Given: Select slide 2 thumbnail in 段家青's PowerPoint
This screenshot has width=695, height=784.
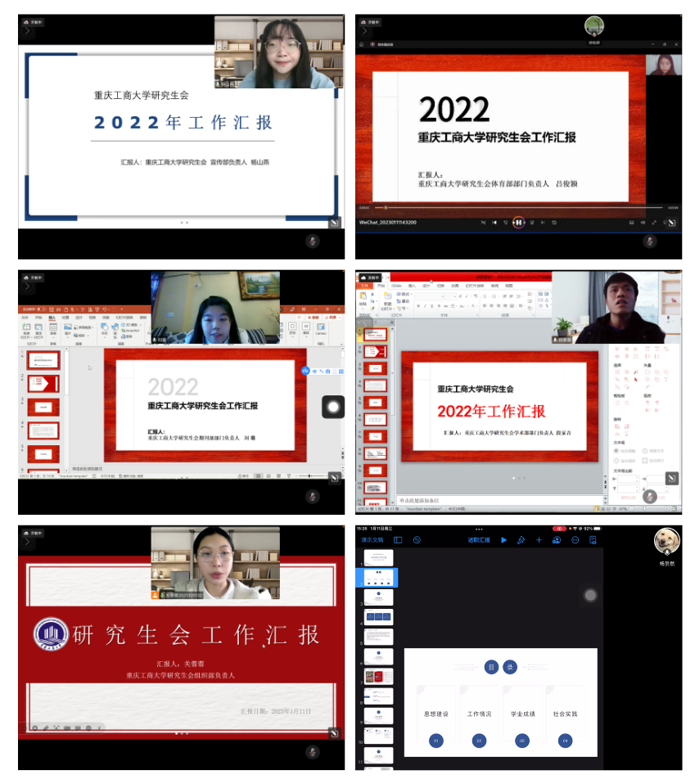Looking at the screenshot, I should pyautogui.click(x=376, y=352).
